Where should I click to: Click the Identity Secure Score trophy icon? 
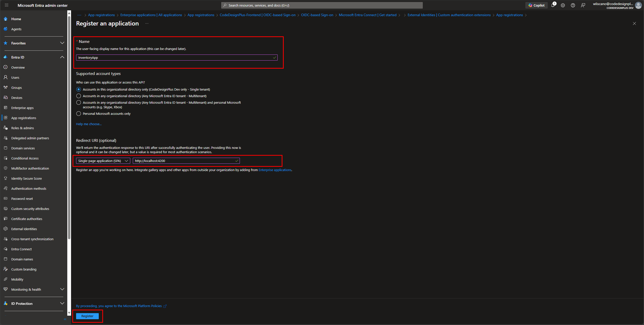(6, 178)
